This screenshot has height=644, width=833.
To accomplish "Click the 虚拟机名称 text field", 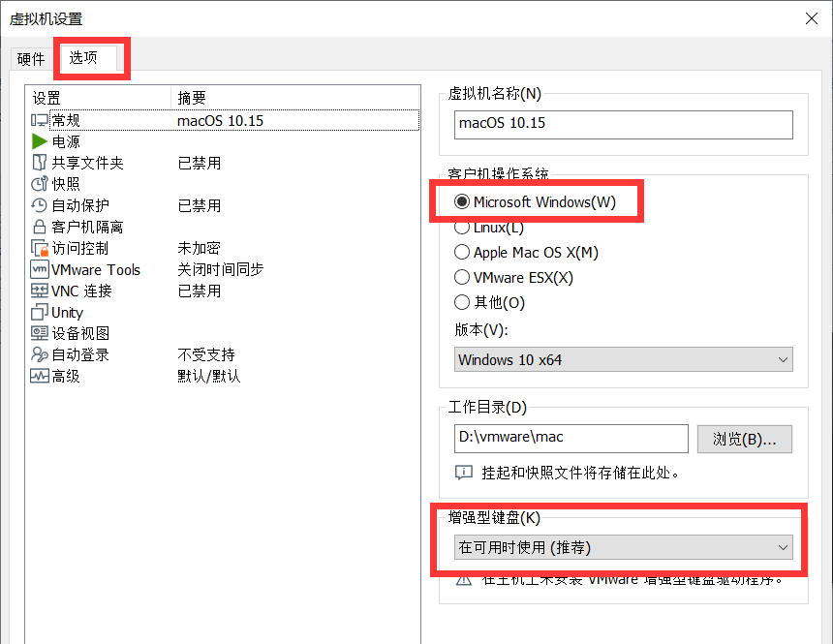I will [x=623, y=125].
